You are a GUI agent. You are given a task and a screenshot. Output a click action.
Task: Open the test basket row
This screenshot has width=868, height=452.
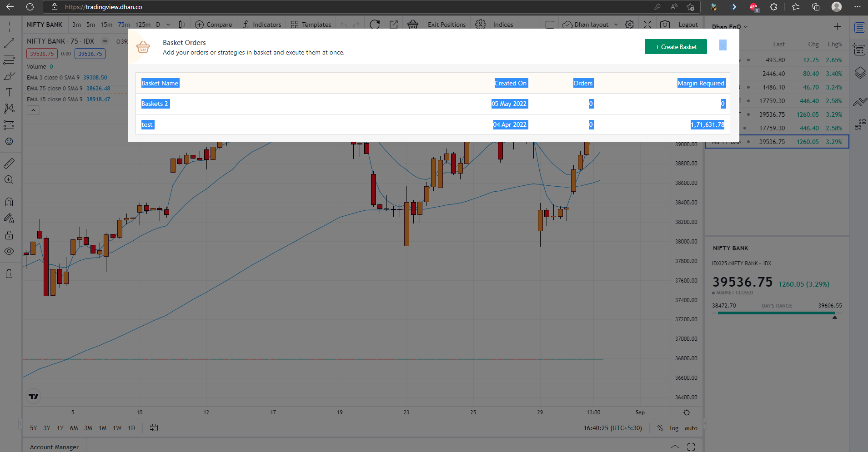[x=432, y=124]
